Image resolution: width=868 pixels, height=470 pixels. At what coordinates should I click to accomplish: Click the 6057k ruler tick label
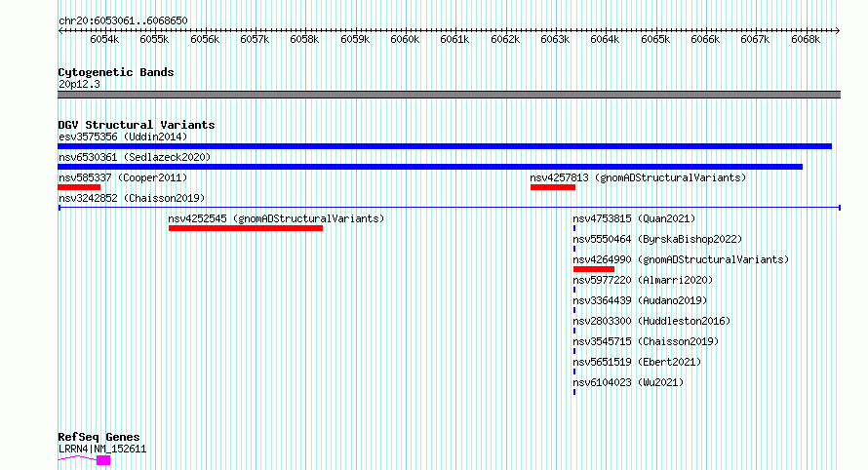pos(255,39)
